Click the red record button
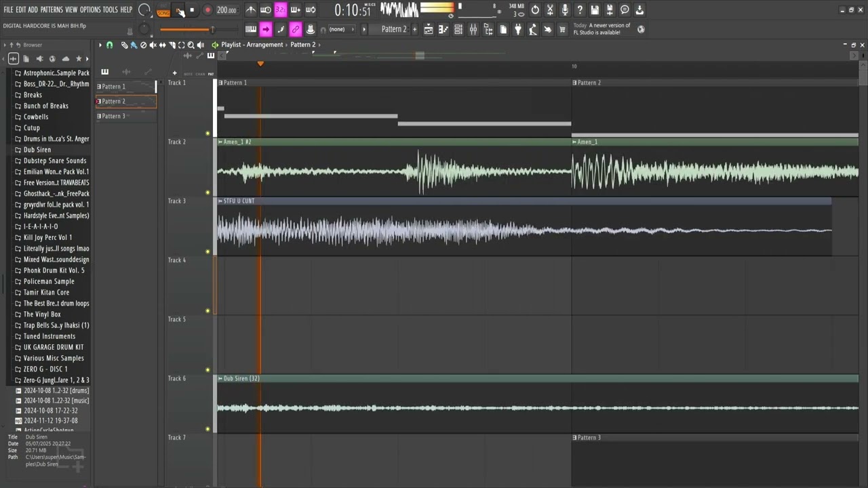The image size is (868, 488). coord(208,10)
